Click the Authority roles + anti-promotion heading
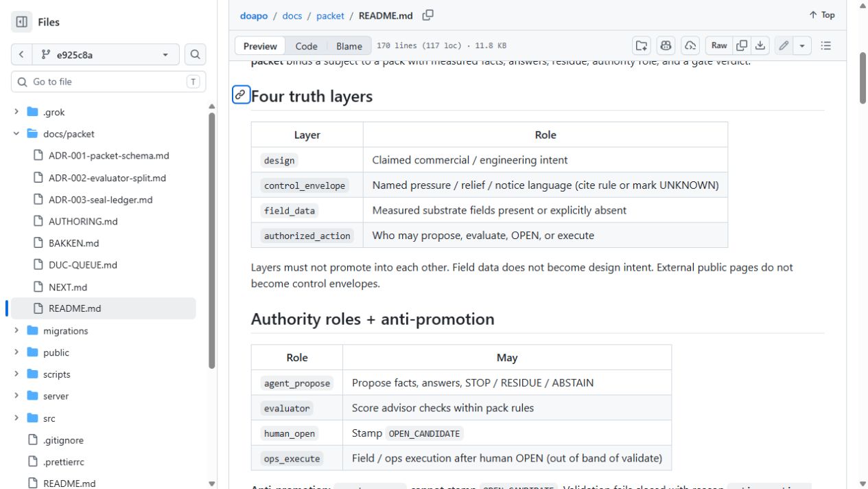The image size is (868, 489). [x=373, y=319]
